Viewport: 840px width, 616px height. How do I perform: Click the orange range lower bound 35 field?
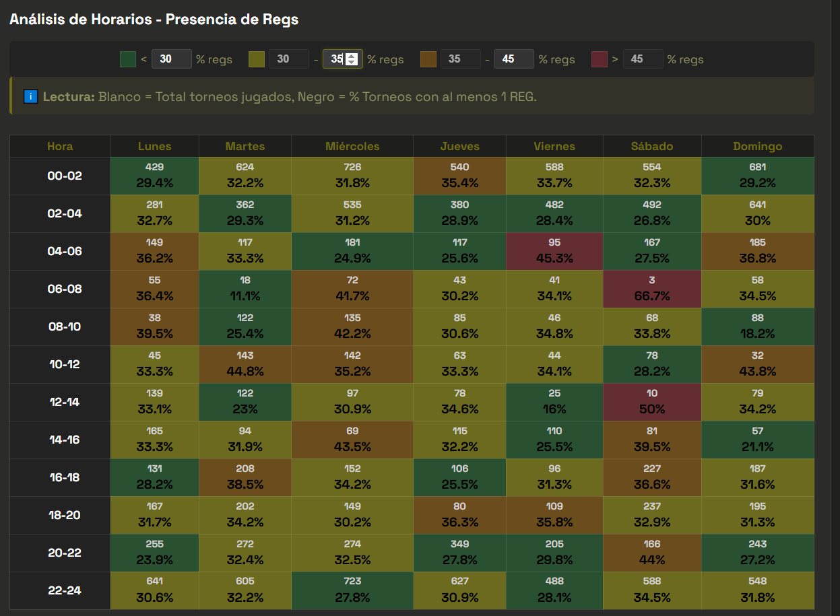[x=460, y=59]
